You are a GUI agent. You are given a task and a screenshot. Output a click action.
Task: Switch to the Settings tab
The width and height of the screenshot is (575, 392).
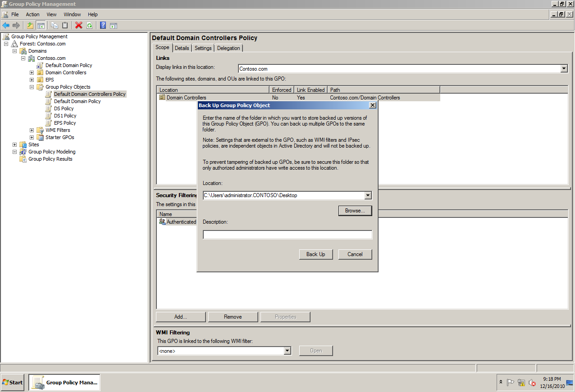coord(203,48)
